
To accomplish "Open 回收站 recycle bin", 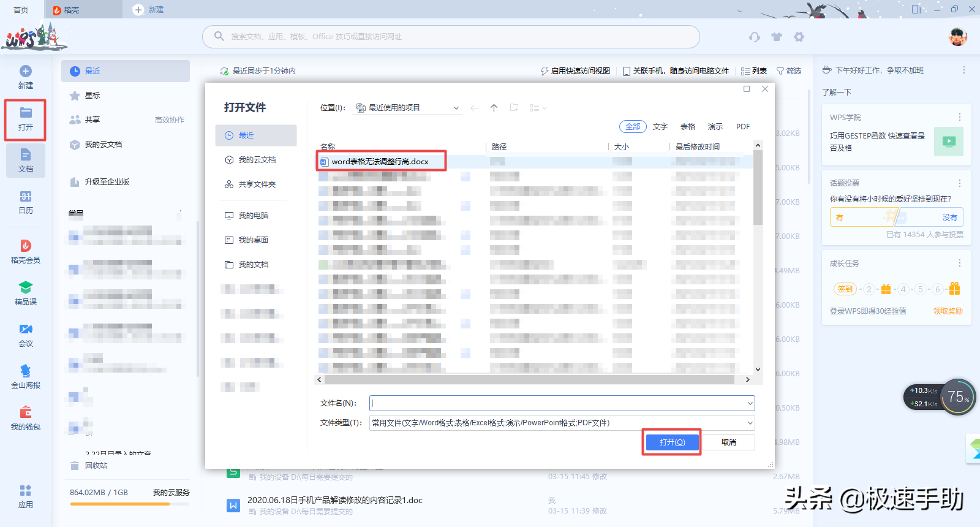I will tap(89, 466).
